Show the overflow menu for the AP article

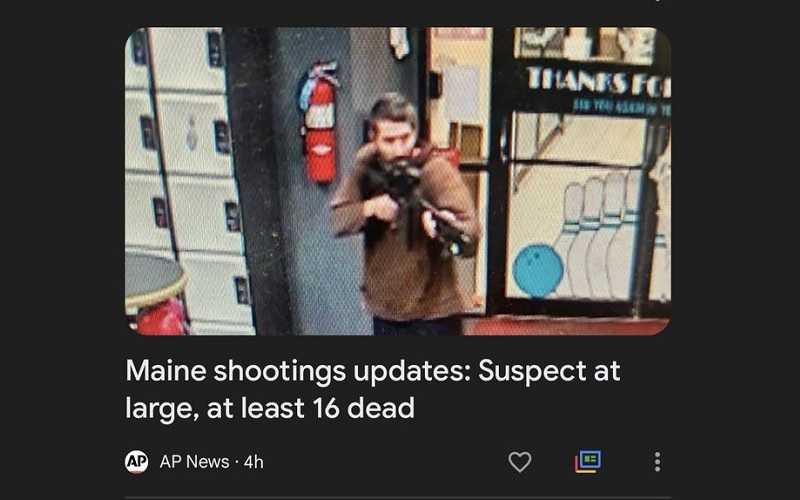[x=657, y=462]
